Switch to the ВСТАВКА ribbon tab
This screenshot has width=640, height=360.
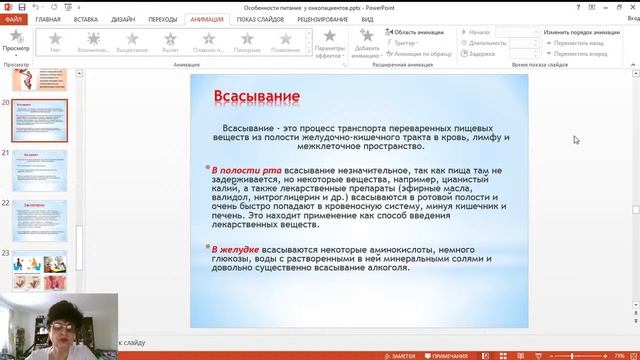(86, 19)
